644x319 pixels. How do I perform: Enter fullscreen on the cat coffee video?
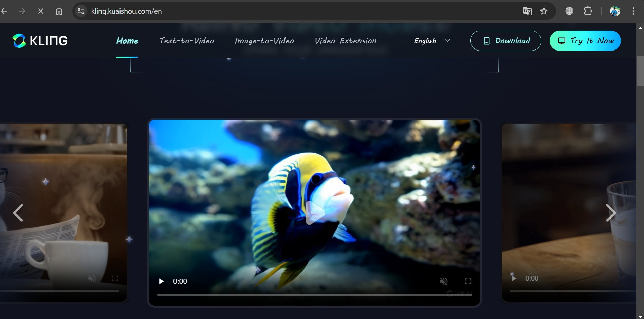click(x=115, y=278)
